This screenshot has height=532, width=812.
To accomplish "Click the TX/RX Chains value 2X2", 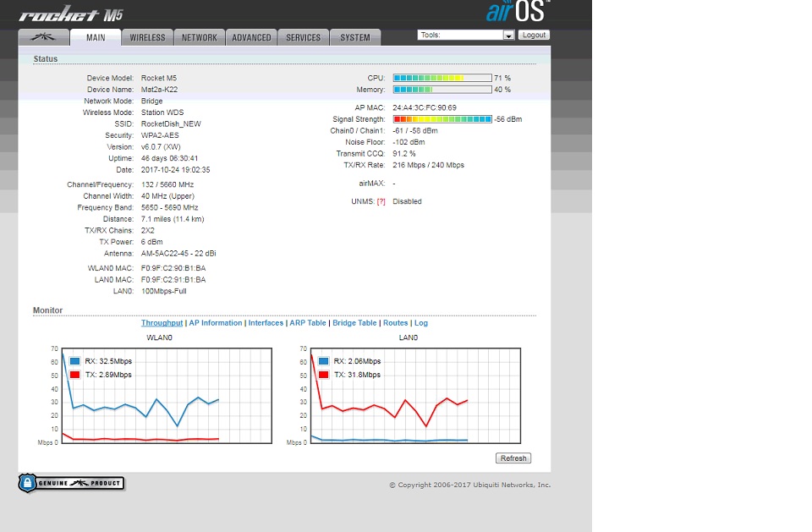I will (147, 231).
